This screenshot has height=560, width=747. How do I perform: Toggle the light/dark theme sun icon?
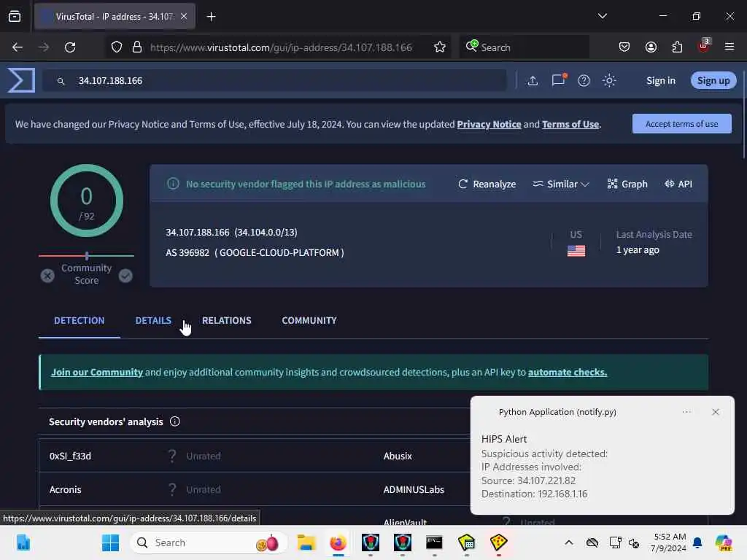[x=609, y=80]
